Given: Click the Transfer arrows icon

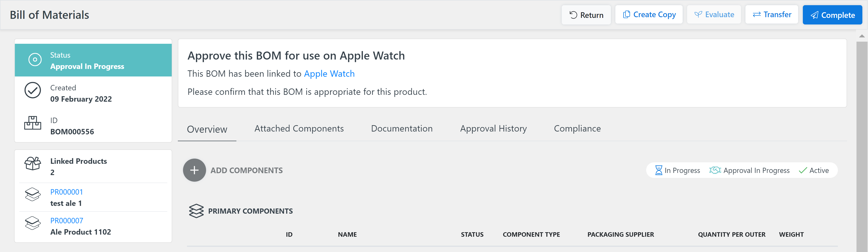Looking at the screenshot, I should tap(757, 15).
